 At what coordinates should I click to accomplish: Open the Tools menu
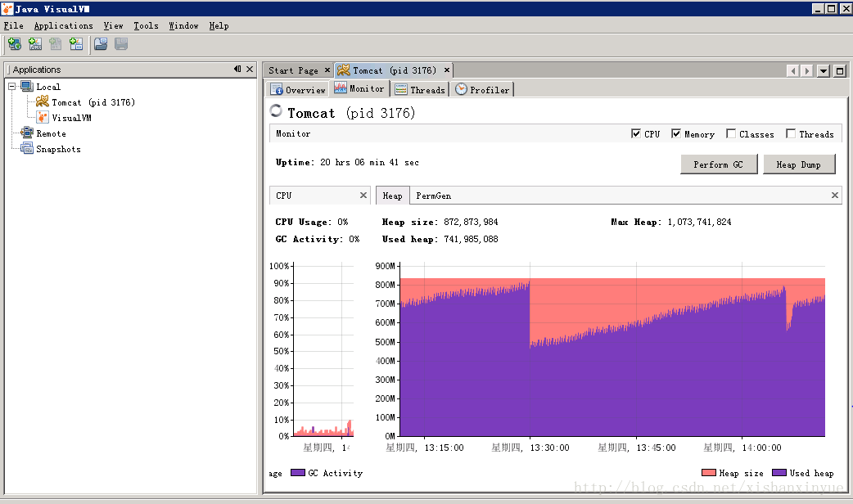[146, 25]
